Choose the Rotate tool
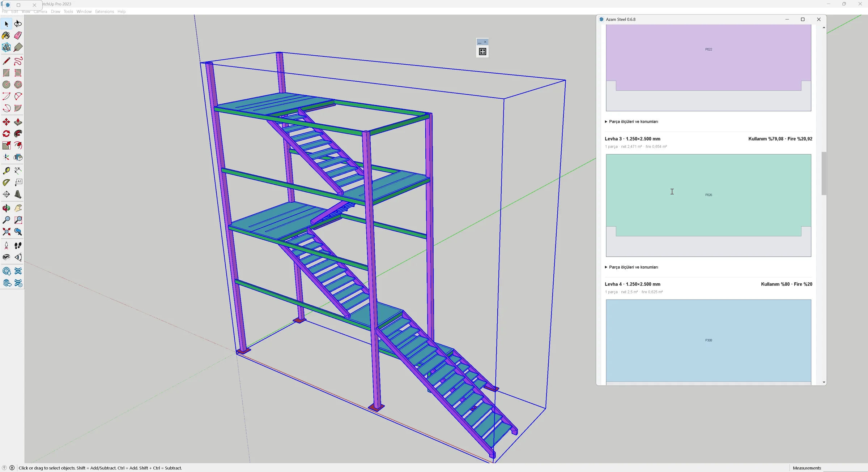Screen dimensions: 868x472 pos(7,134)
